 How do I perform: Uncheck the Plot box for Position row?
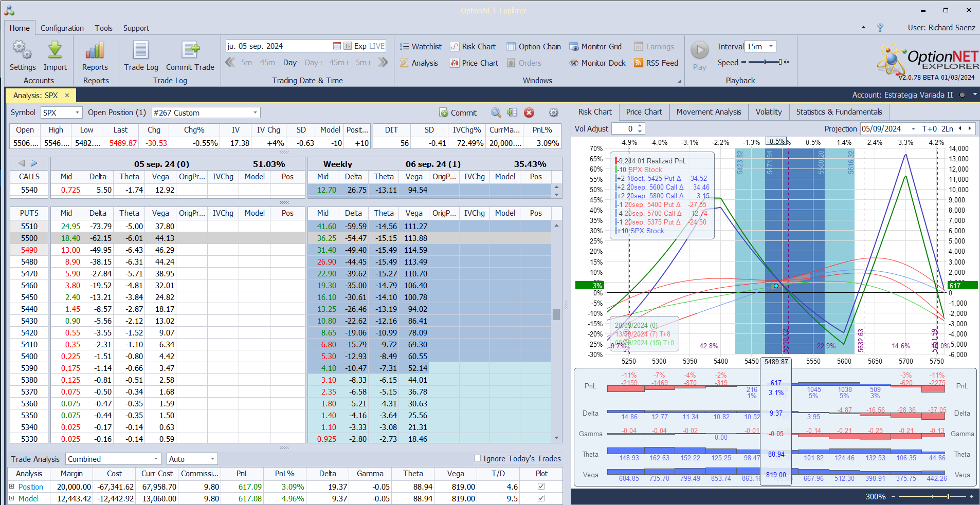pos(541,486)
